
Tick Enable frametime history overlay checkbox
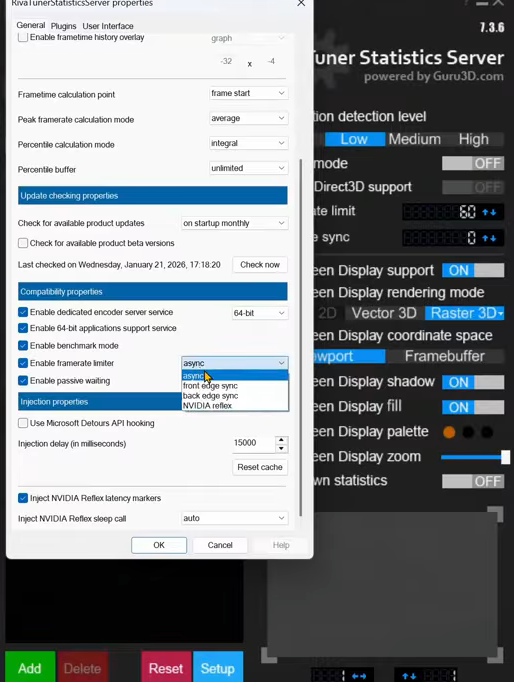click(x=23, y=37)
